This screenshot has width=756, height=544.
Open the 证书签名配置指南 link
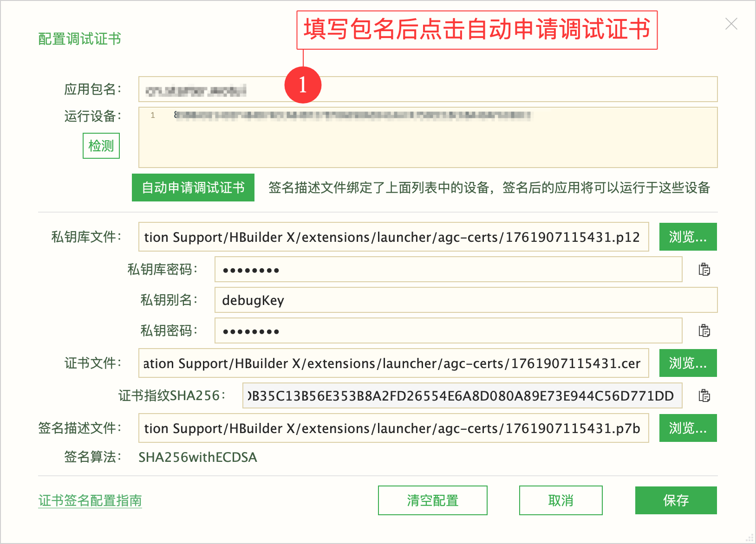click(x=90, y=500)
